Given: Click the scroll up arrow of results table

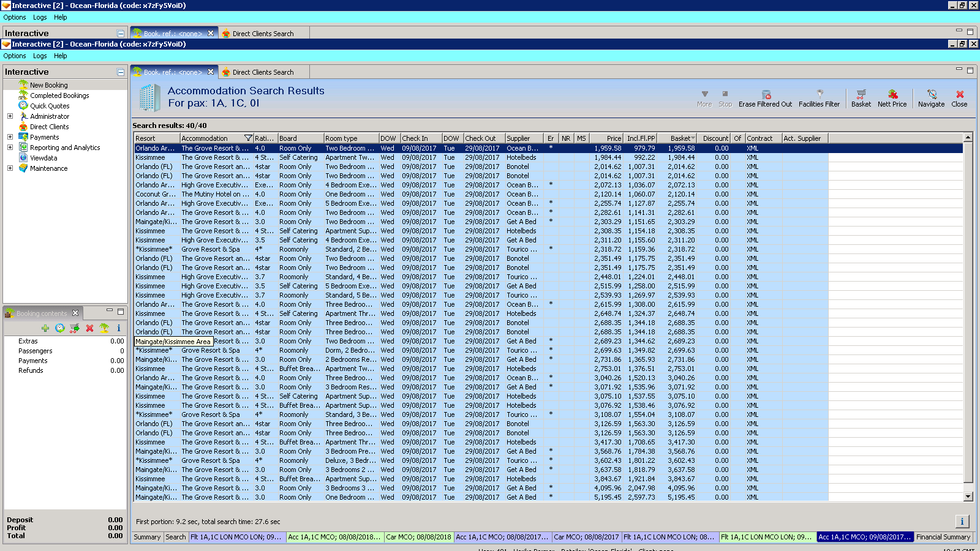Looking at the screenshot, I should coord(968,138).
